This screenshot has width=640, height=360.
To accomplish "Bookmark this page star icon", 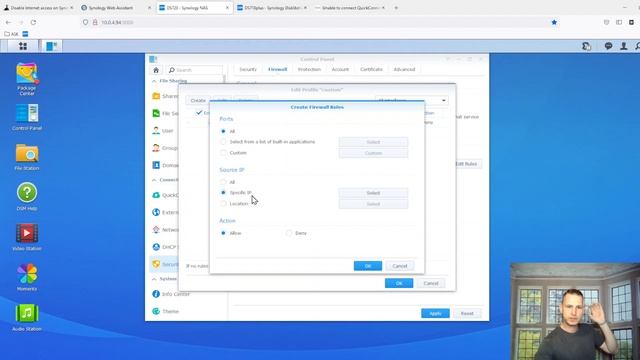I will coord(554,22).
